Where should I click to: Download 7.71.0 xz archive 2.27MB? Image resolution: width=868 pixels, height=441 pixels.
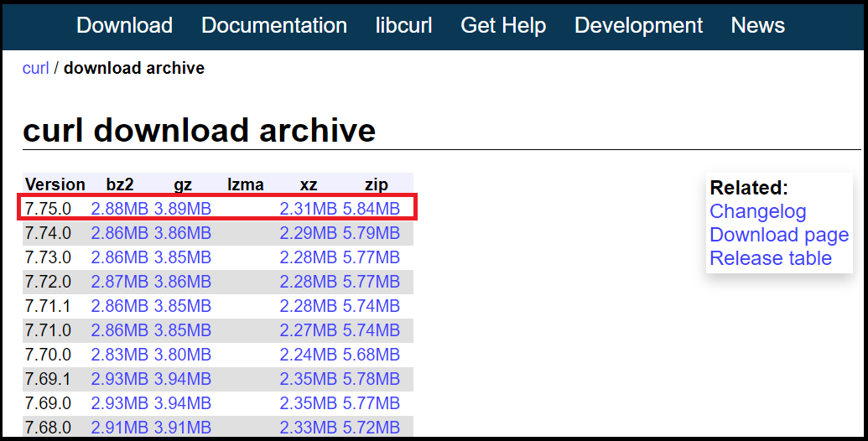[x=309, y=330]
